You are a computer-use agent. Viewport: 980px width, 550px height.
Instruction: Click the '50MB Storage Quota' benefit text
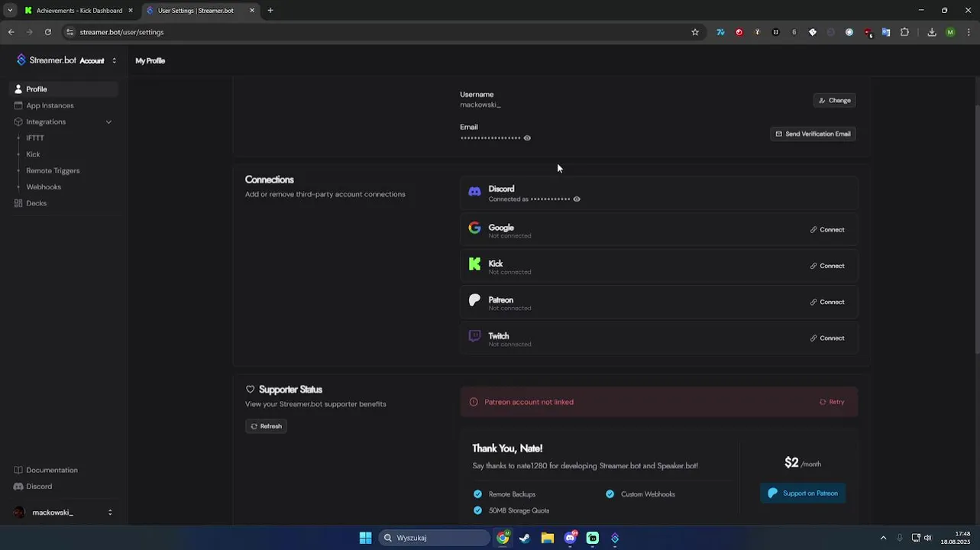coord(519,510)
